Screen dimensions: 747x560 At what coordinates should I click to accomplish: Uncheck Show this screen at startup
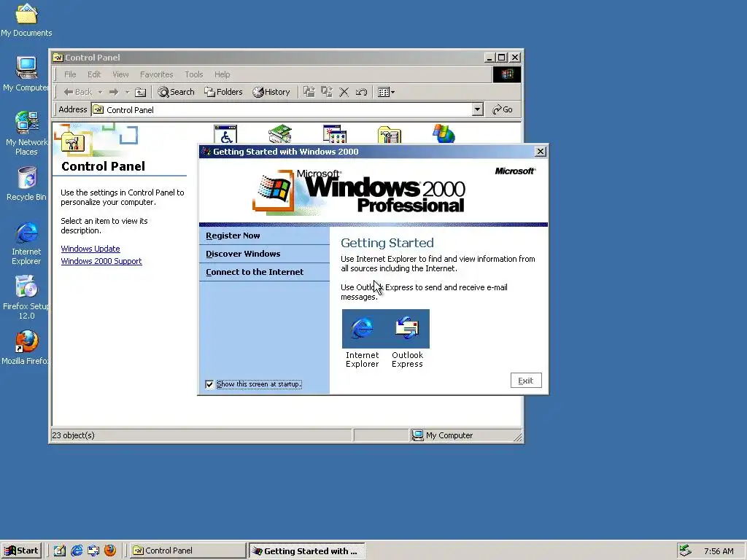(209, 384)
